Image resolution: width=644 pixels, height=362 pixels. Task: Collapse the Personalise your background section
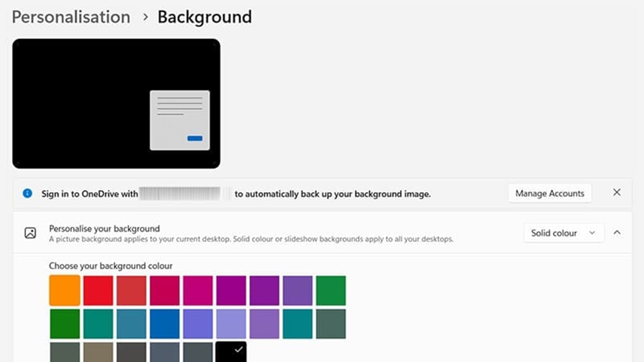point(617,233)
